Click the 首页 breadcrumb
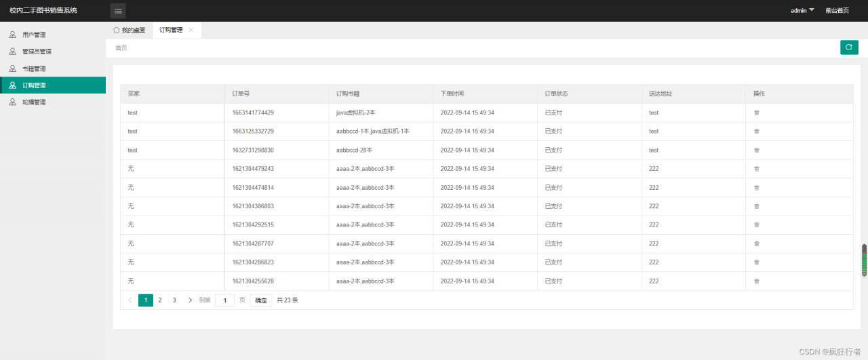868x360 pixels. pyautogui.click(x=121, y=48)
